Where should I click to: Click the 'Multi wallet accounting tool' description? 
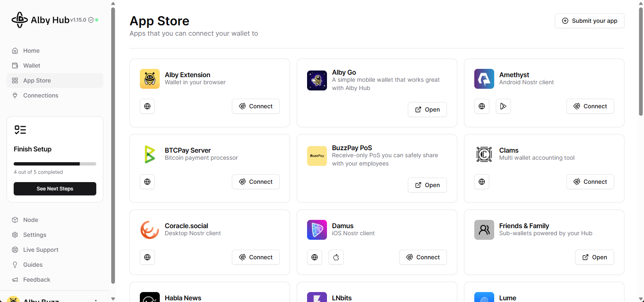(x=537, y=158)
